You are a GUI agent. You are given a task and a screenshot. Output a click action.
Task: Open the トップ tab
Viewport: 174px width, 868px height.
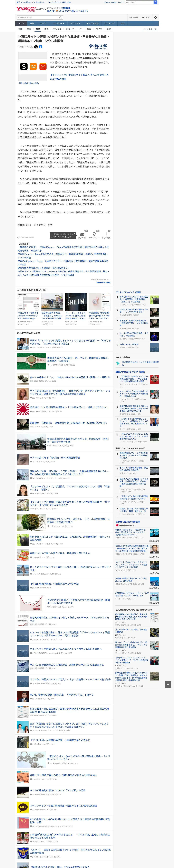point(21,24)
